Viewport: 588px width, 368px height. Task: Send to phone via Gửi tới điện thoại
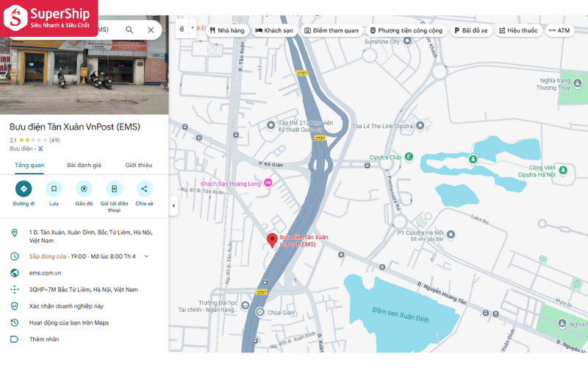tap(114, 188)
